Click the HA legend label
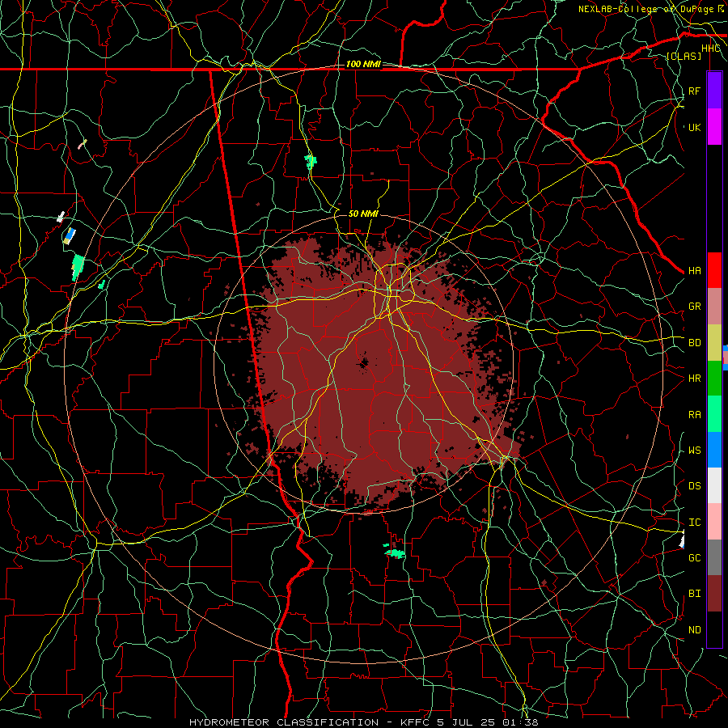 (x=694, y=271)
